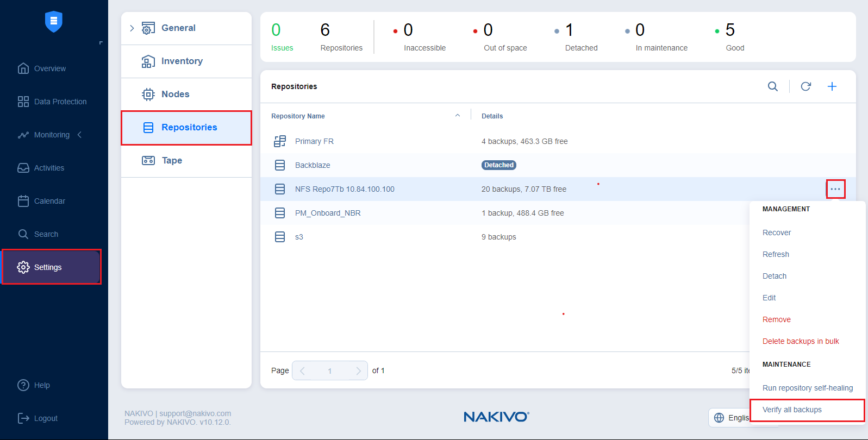Click Logout in the sidebar
Screen dimensions: 868x440
46,418
